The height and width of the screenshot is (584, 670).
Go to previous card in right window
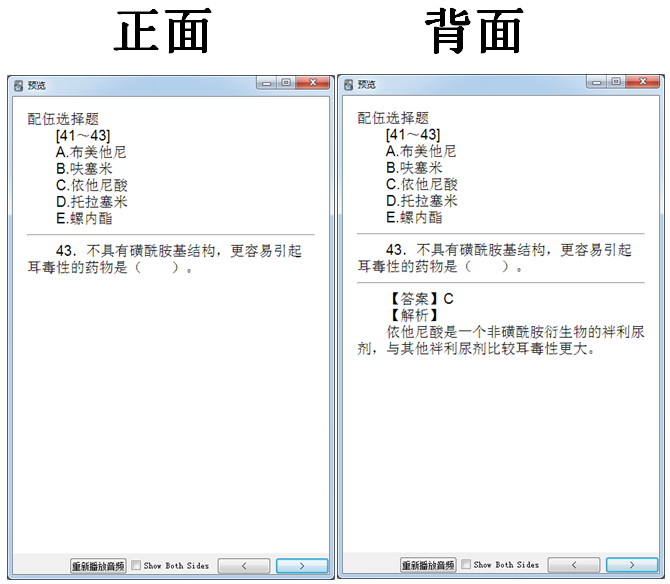click(x=574, y=565)
